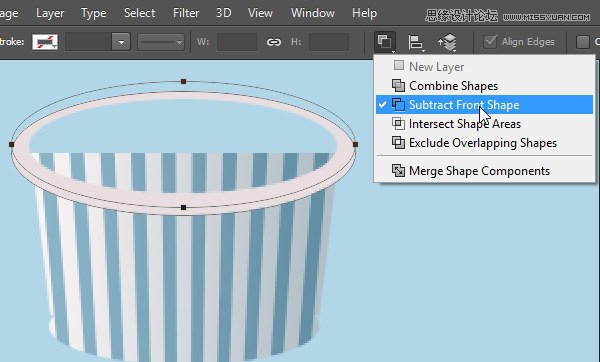
Task: Open the View menu
Action: 260,13
